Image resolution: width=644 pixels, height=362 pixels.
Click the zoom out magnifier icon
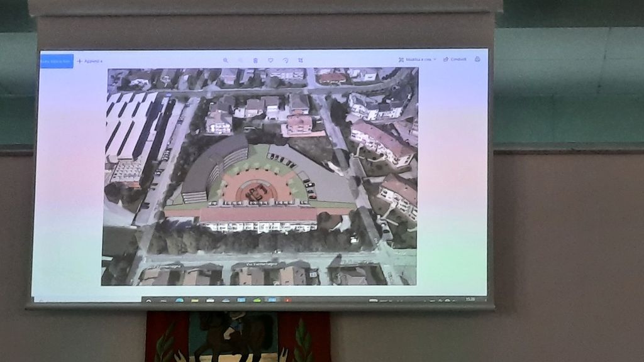tap(240, 60)
